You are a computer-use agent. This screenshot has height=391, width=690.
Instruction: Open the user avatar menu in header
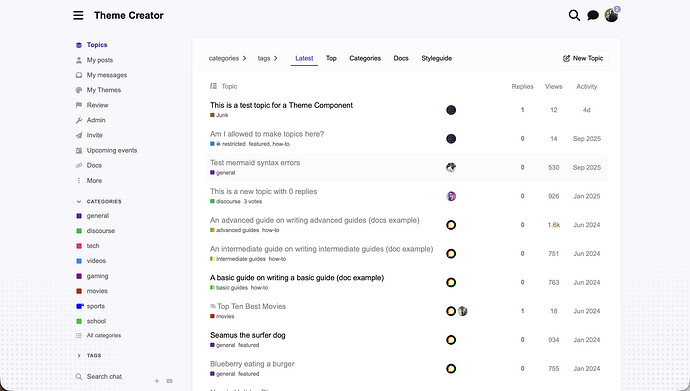point(611,15)
